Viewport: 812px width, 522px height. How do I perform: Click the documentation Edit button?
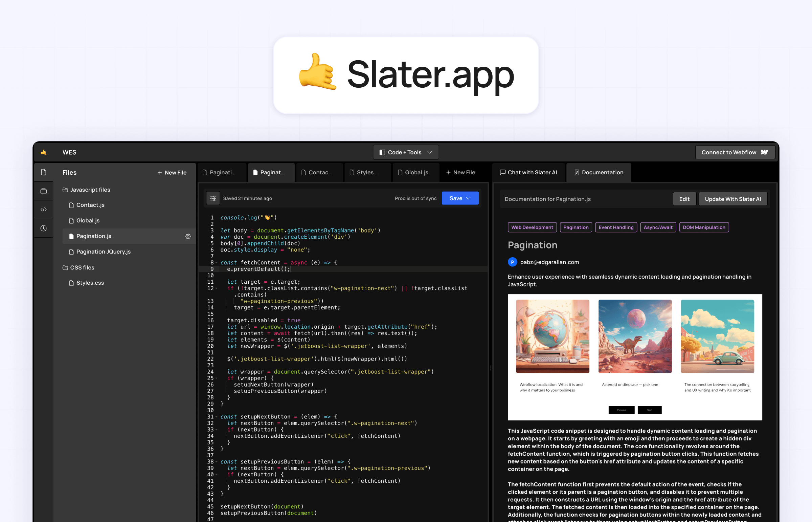pyautogui.click(x=684, y=199)
